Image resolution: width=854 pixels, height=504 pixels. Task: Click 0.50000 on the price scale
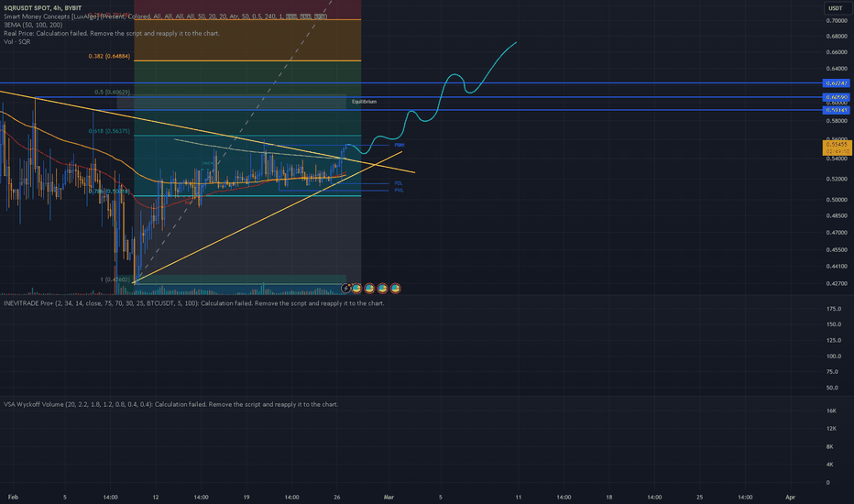(x=837, y=200)
